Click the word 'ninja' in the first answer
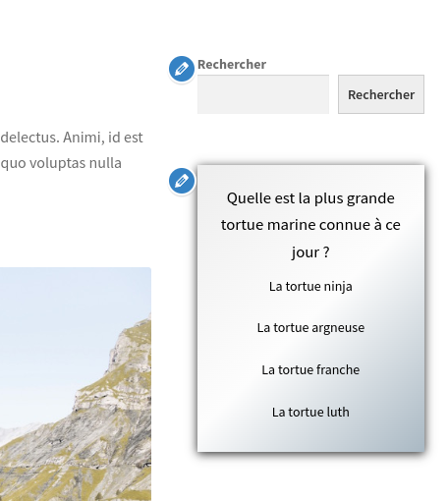This screenshot has height=501, width=448. [x=338, y=287]
